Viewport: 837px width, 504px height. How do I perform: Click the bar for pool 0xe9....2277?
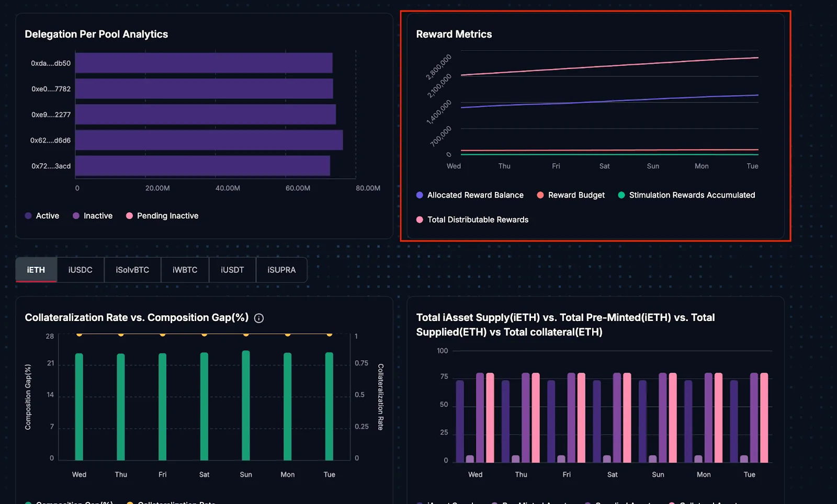(206, 114)
